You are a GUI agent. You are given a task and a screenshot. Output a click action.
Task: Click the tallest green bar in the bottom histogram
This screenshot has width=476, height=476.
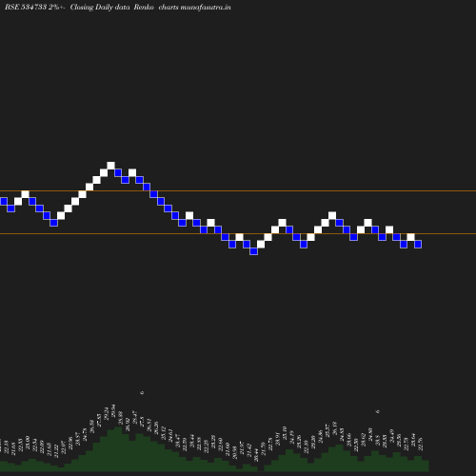(x=118, y=449)
